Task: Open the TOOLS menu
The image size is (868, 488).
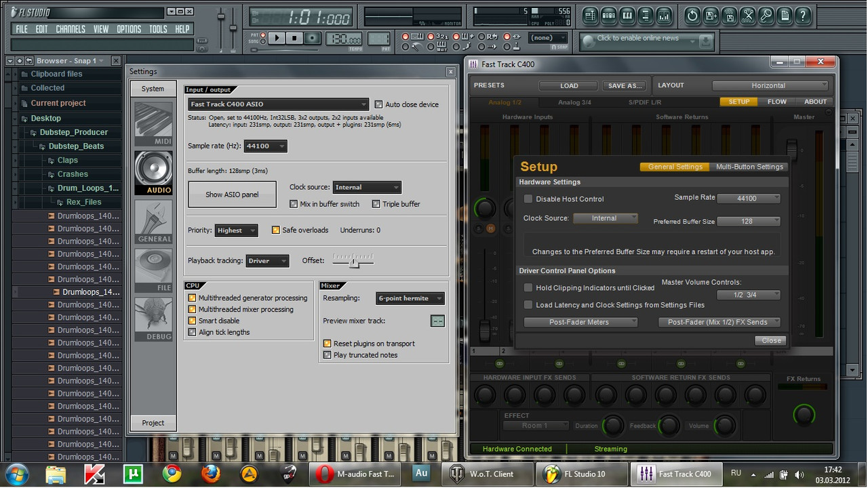Action: coord(158,29)
